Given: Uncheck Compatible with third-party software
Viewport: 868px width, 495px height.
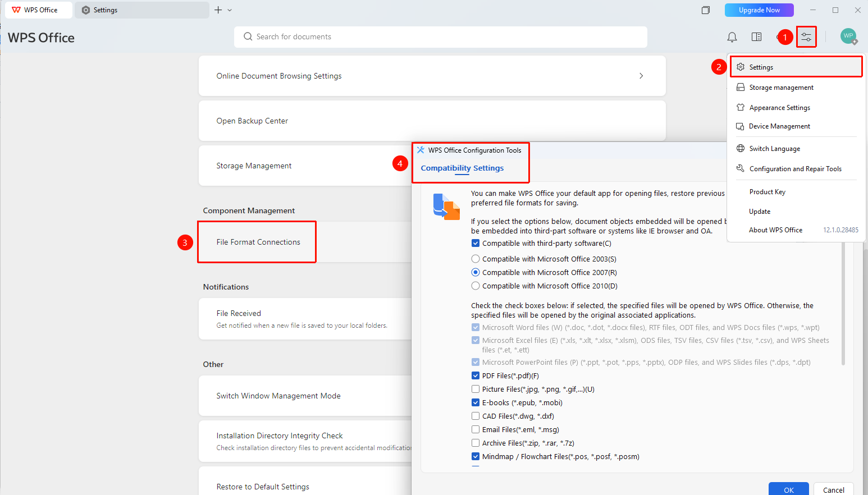Looking at the screenshot, I should click(476, 244).
